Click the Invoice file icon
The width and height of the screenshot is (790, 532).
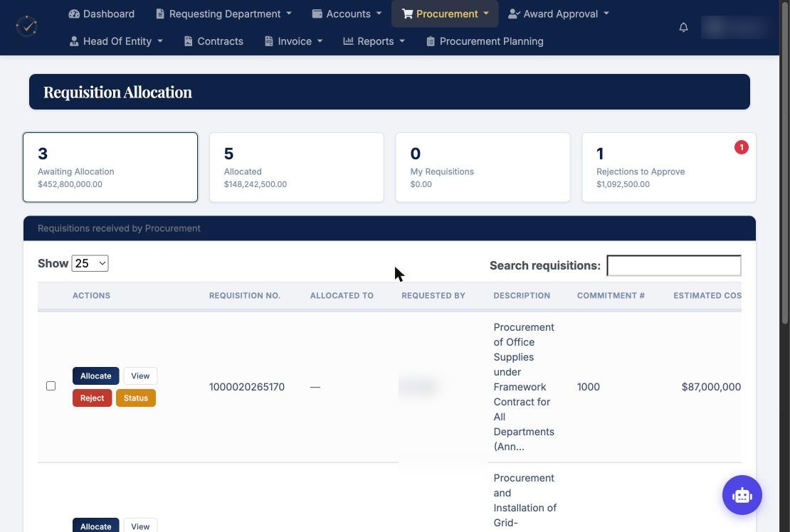[269, 41]
